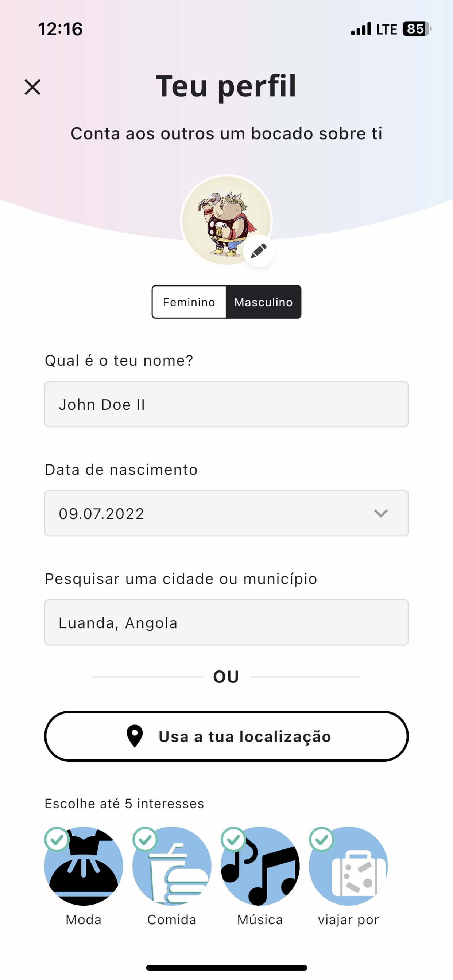This screenshot has height=980, width=453.
Task: Expand the birth date chevron
Action: (x=381, y=513)
